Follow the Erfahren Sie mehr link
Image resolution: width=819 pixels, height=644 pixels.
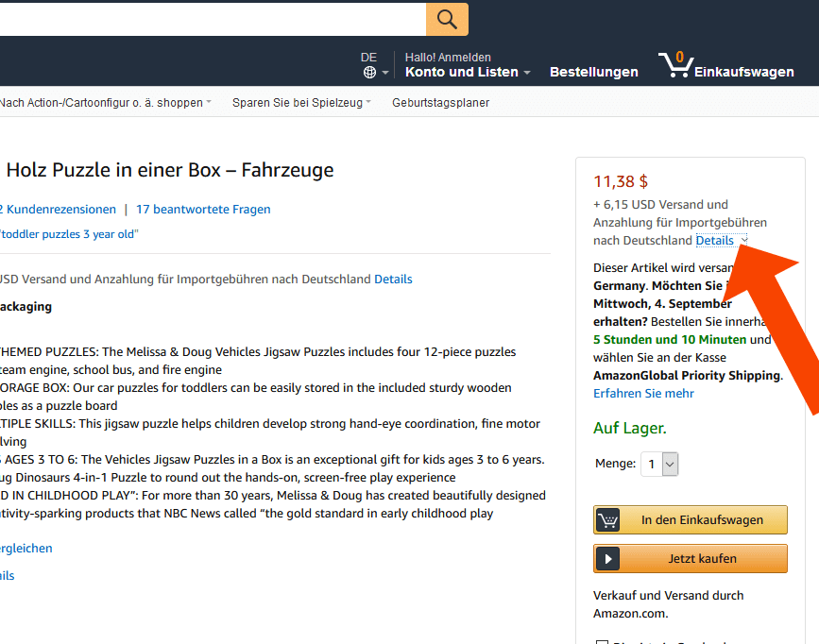643,394
